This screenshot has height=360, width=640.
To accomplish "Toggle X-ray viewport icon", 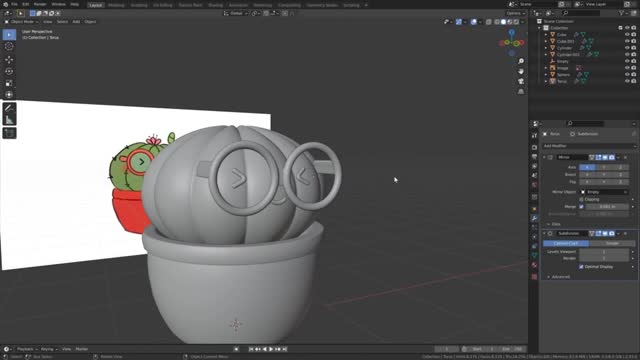I will point(489,22).
